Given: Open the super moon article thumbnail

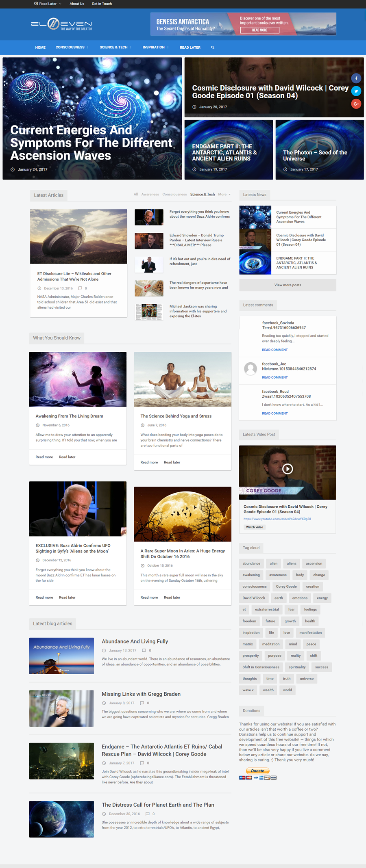Looking at the screenshot, I should point(183,514).
